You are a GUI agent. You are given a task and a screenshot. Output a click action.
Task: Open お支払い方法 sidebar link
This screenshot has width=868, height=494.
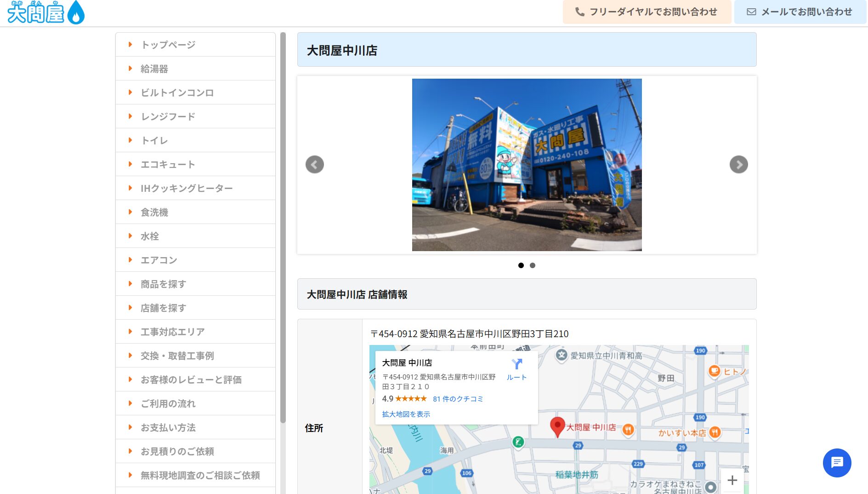[195, 427]
